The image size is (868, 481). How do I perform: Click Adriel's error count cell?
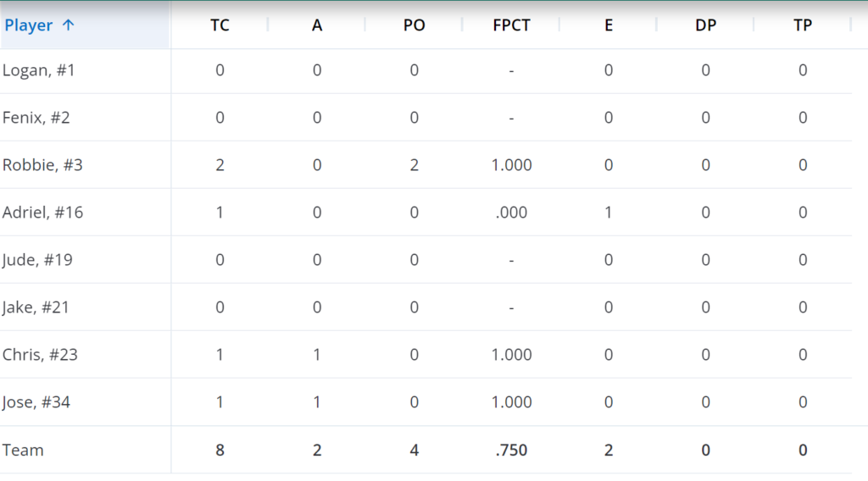[609, 213]
